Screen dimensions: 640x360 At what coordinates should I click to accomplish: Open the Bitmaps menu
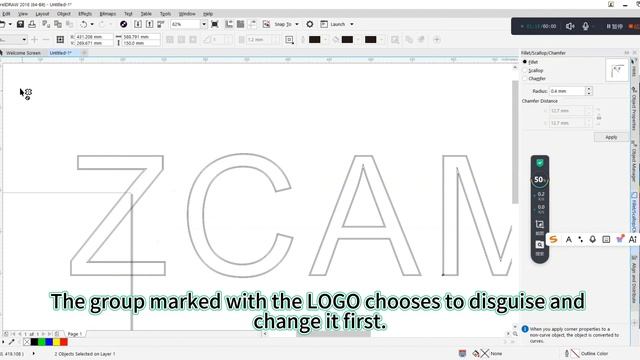[x=108, y=14]
